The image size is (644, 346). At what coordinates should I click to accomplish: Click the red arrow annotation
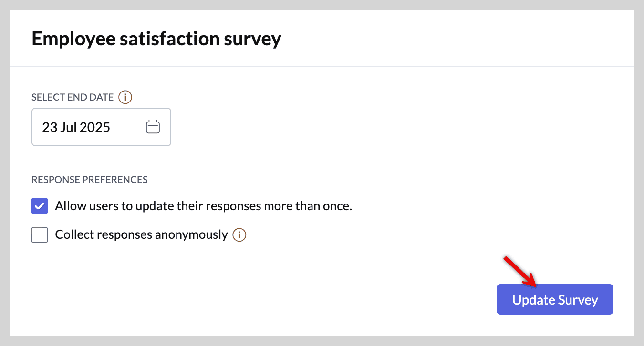click(521, 272)
